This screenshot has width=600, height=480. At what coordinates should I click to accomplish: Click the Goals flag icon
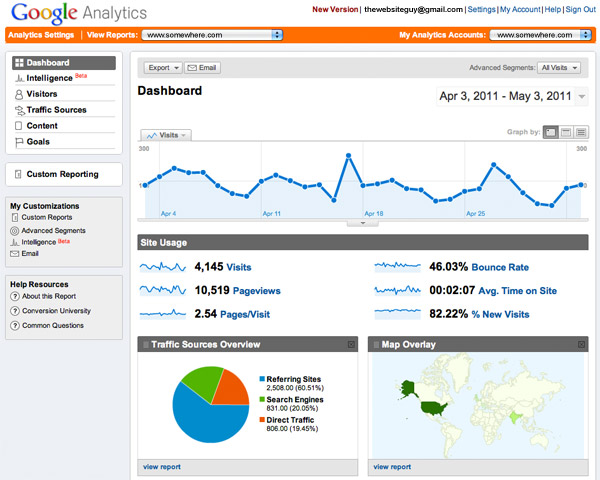[19, 142]
